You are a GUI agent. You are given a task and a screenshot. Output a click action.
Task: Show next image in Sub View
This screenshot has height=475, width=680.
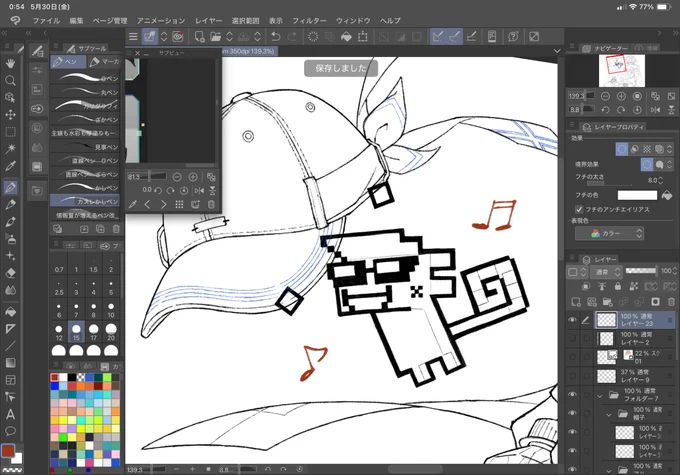[163, 204]
